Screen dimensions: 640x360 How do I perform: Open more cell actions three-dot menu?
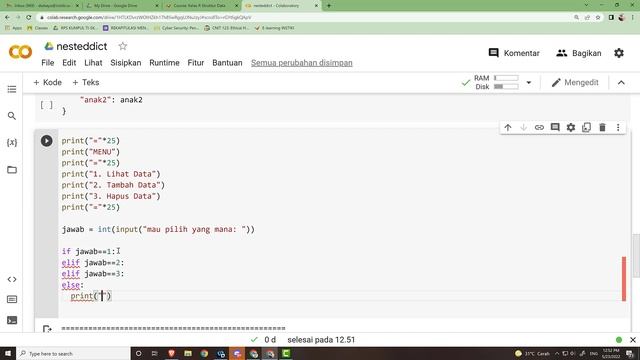pos(618,127)
